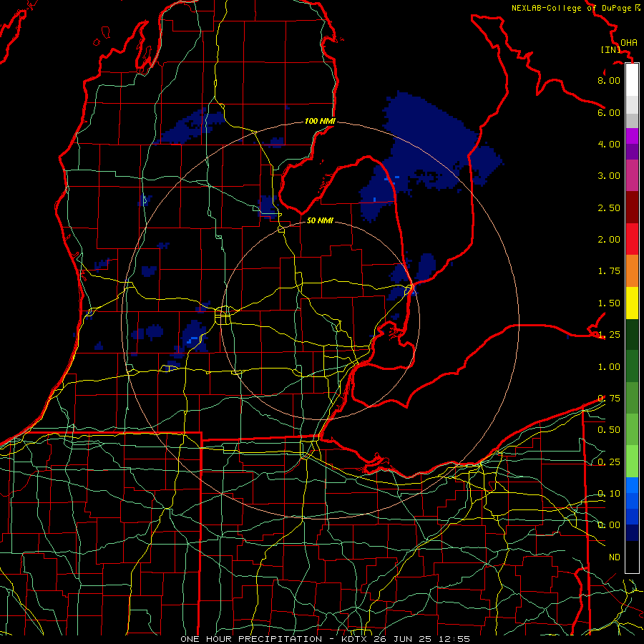Select the 3.00 legend value
644x644 pixels.
tap(609, 176)
